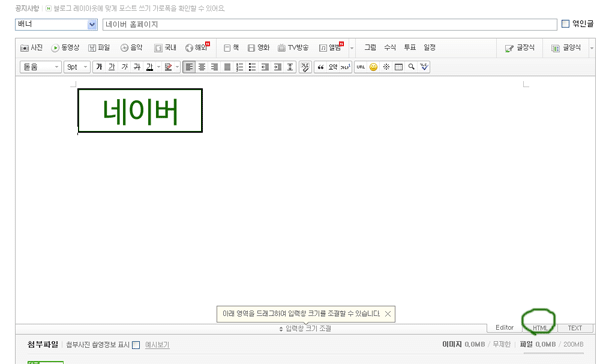This screenshot has height=364, width=600.
Task: Select the 네이버 banner box in editor
Action: pyautogui.click(x=140, y=111)
